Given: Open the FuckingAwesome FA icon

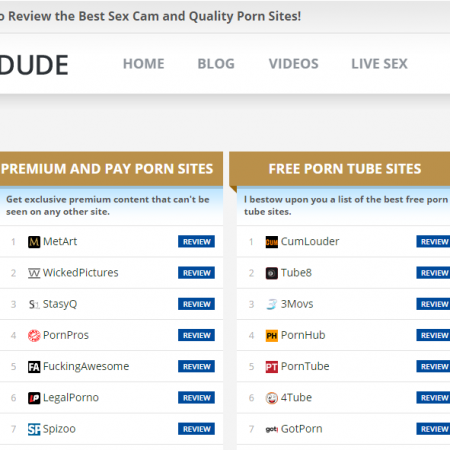Looking at the screenshot, I should click(x=34, y=367).
